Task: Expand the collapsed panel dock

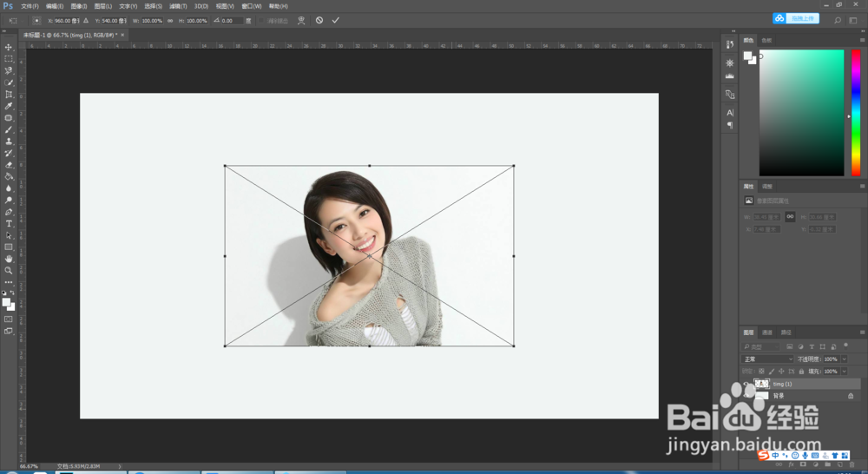Action: tap(733, 31)
